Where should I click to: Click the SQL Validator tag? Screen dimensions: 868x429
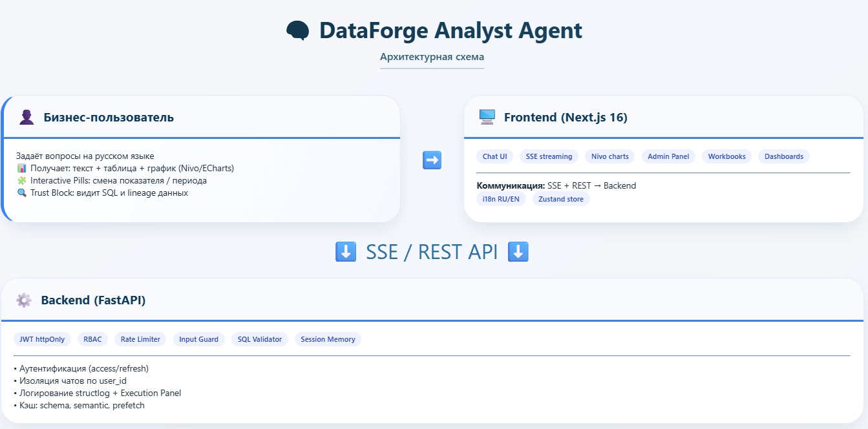coord(260,339)
